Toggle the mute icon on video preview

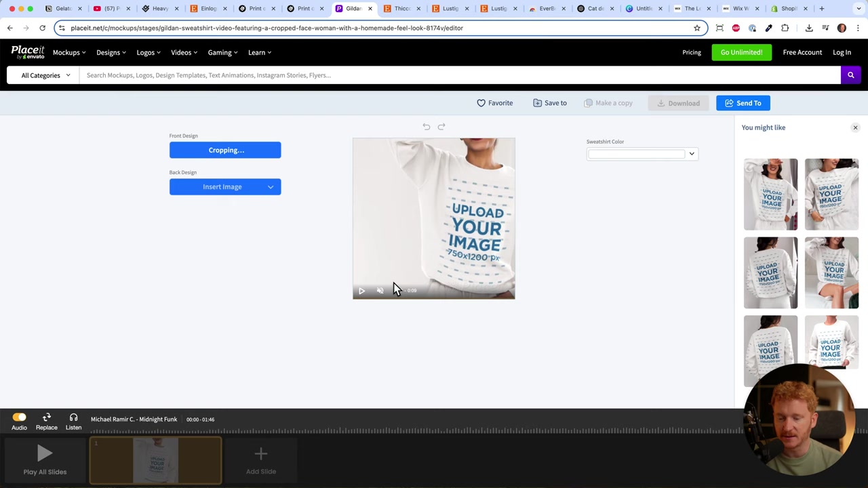click(x=380, y=291)
